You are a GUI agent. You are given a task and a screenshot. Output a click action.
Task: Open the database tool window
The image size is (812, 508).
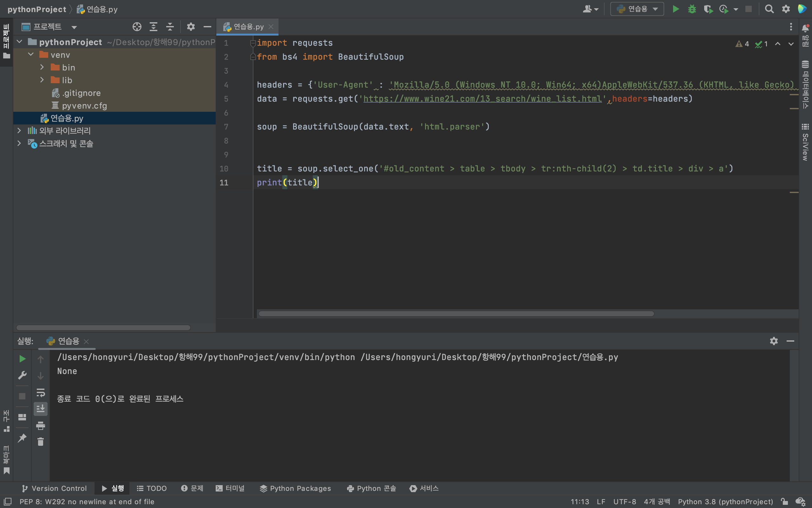(805, 84)
